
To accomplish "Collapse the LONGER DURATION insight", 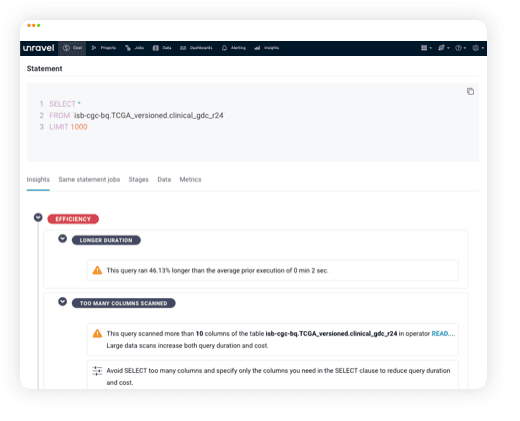I will click(62, 239).
